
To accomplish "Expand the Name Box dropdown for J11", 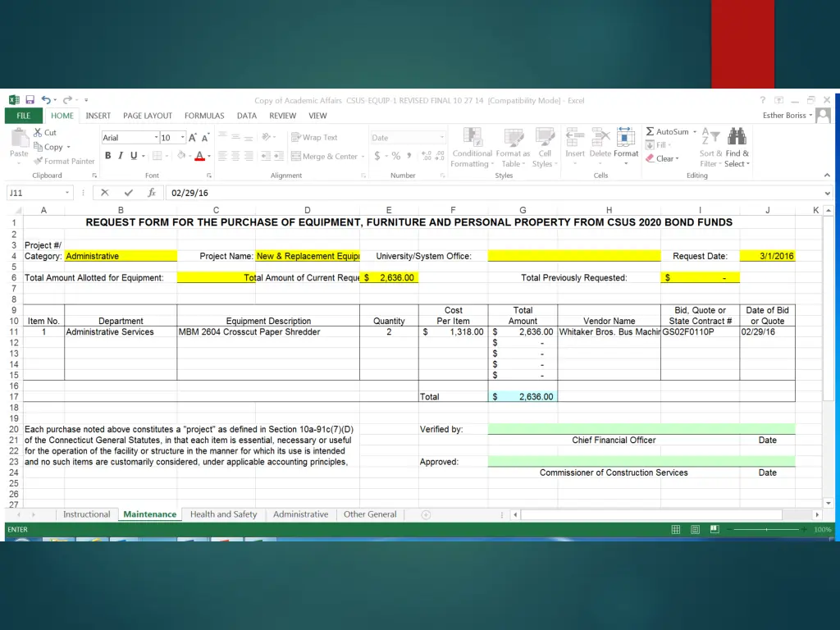I will coord(68,193).
